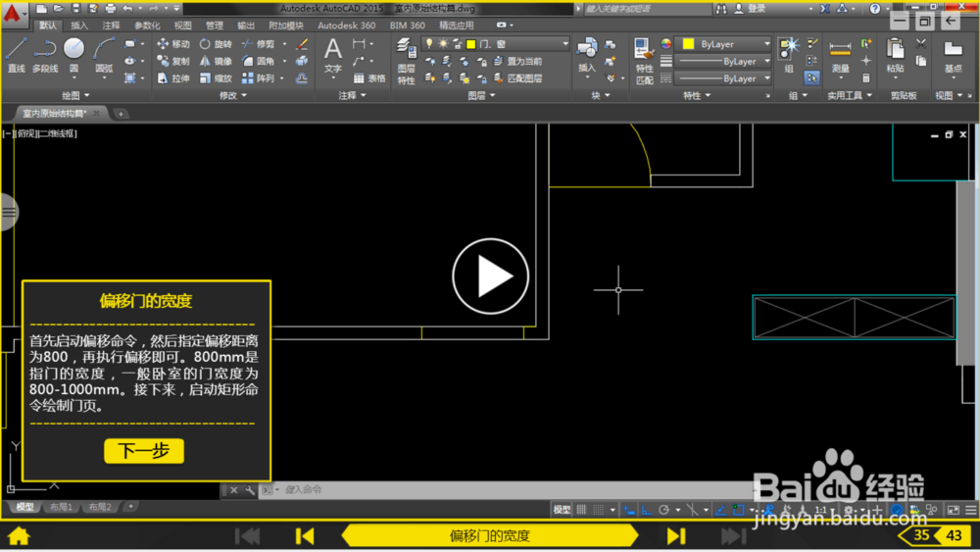Screen dimensions: 980x552
Task: Activate the Fillet (圆角) command
Action: coord(259,61)
